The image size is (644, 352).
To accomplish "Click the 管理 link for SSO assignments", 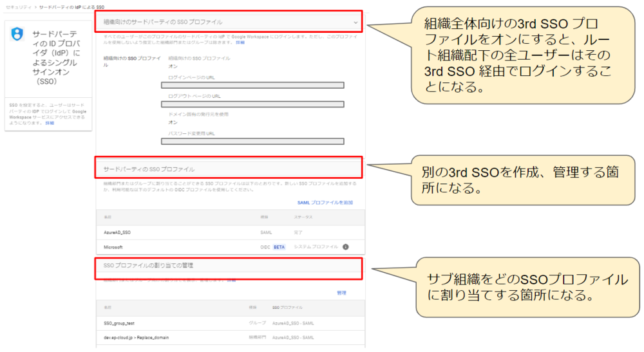I will tap(341, 293).
